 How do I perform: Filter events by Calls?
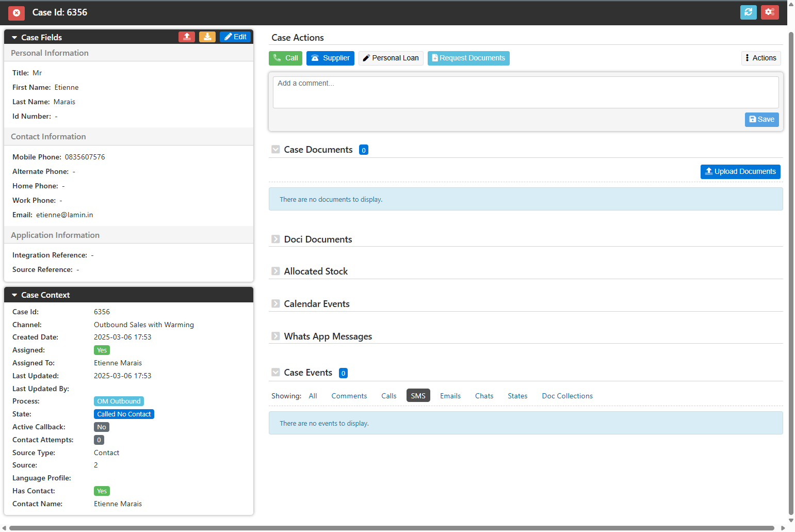click(389, 396)
